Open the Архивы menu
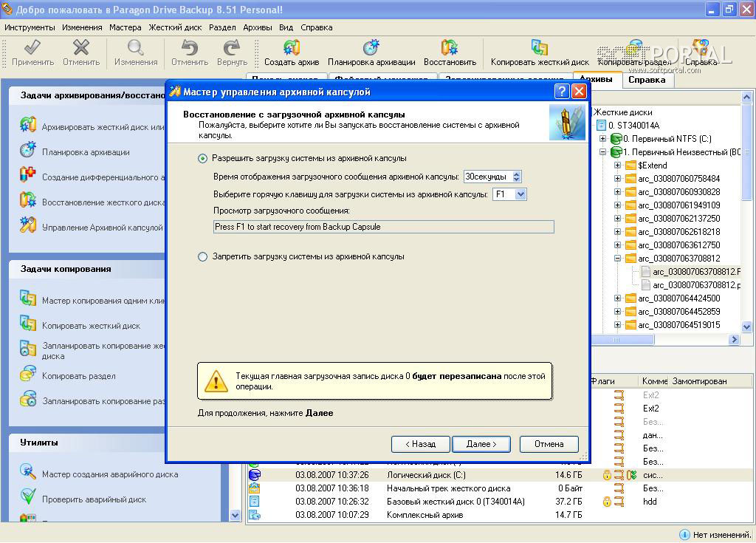756x543 pixels. (x=258, y=27)
